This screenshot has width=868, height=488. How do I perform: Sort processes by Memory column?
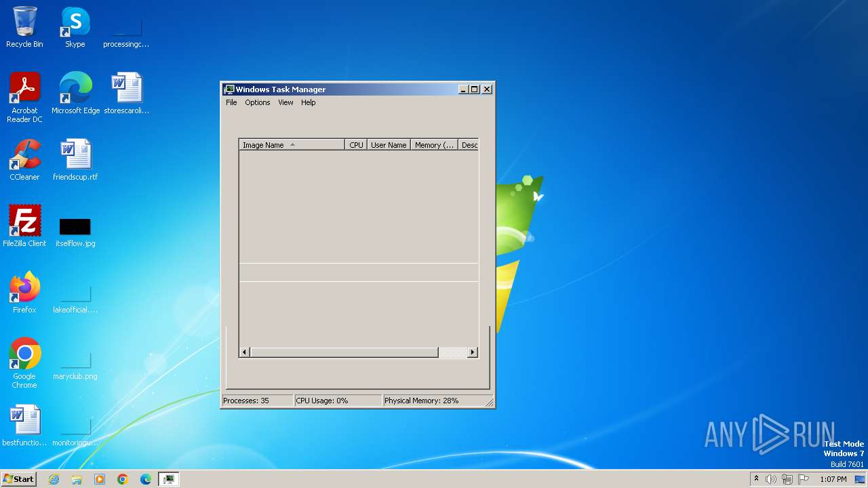click(435, 145)
